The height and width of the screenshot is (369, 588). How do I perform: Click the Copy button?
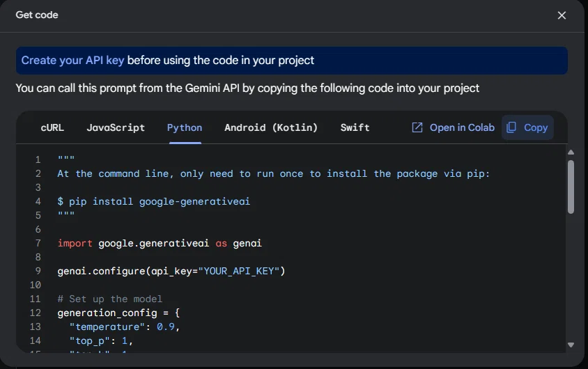pos(527,127)
